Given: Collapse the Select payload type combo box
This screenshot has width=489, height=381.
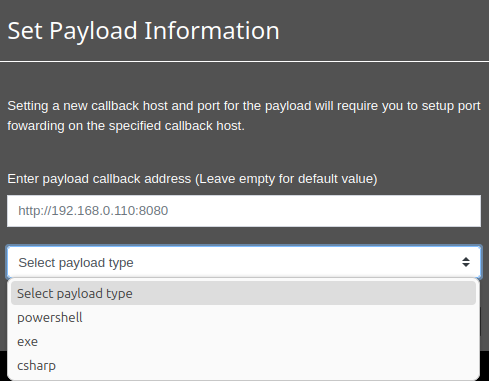Looking at the screenshot, I should tap(244, 262).
